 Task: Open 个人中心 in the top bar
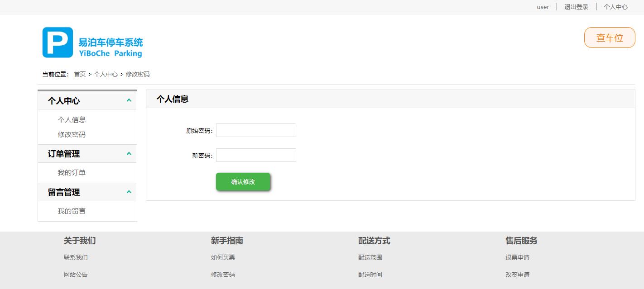pos(616,7)
